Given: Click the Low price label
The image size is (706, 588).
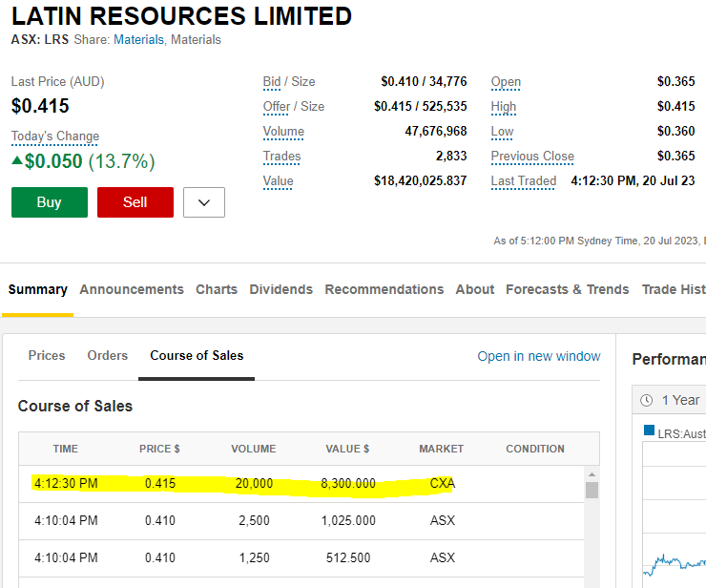Looking at the screenshot, I should click(x=502, y=131).
